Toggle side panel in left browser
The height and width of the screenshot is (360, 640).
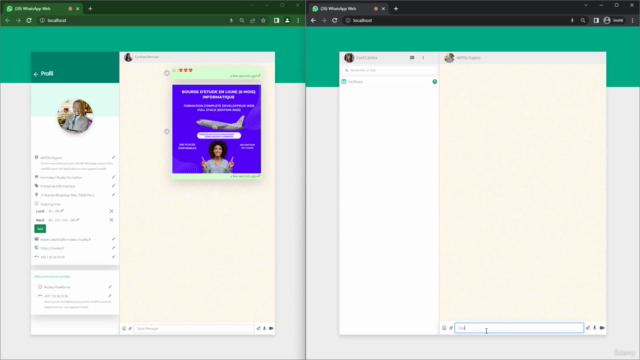point(276,20)
